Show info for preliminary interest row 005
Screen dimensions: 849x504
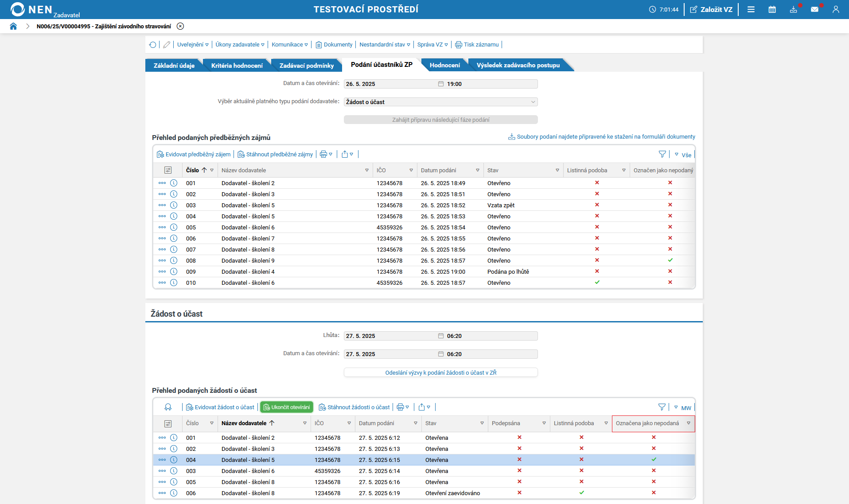174,227
